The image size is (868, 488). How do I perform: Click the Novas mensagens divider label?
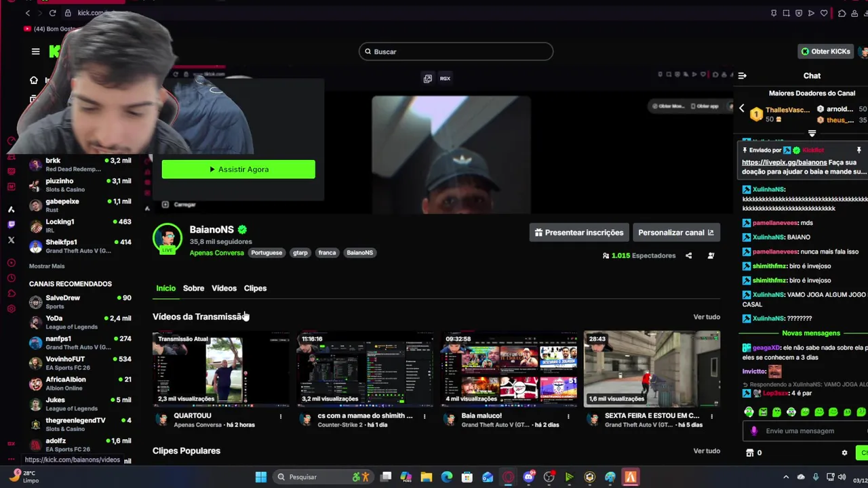811,333
